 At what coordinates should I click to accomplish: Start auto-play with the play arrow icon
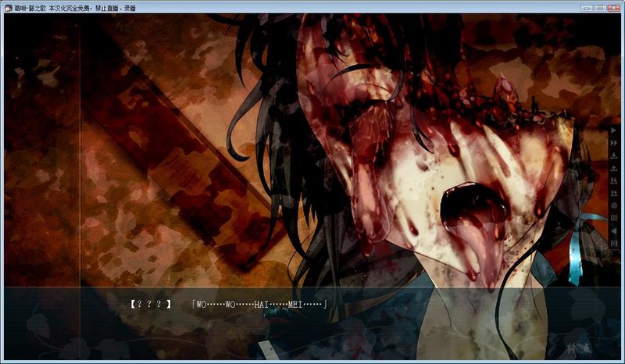point(614,131)
